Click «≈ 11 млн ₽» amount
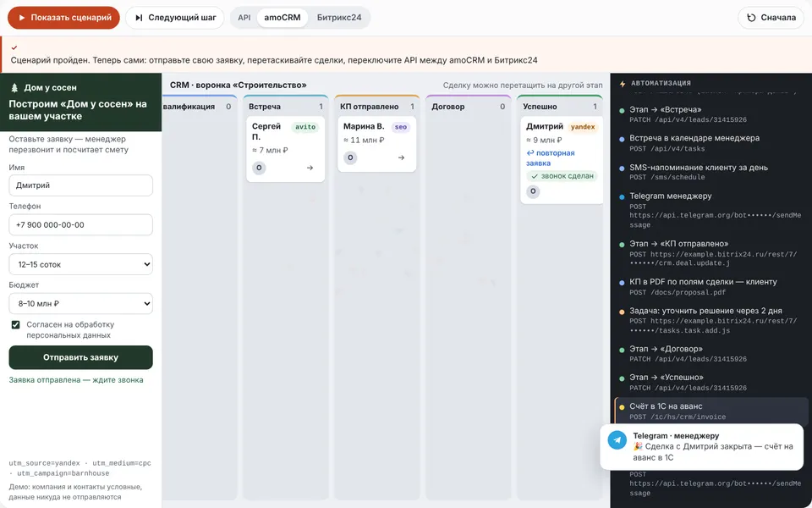The image size is (812, 508). (x=364, y=140)
